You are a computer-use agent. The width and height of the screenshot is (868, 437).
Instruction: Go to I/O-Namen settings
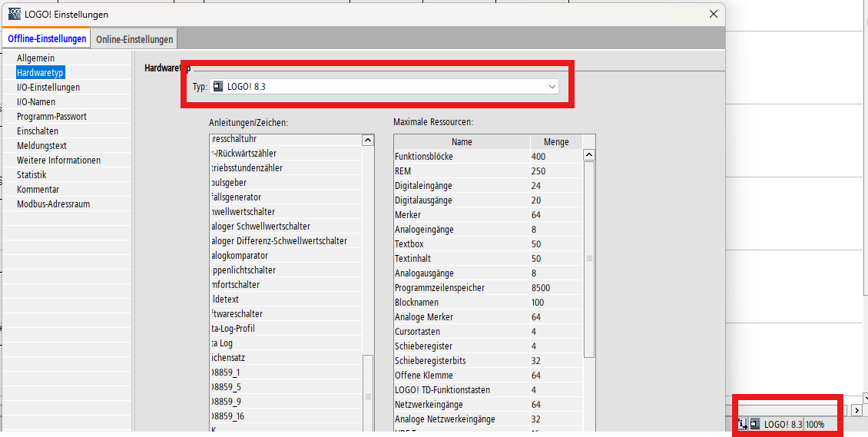coord(36,102)
